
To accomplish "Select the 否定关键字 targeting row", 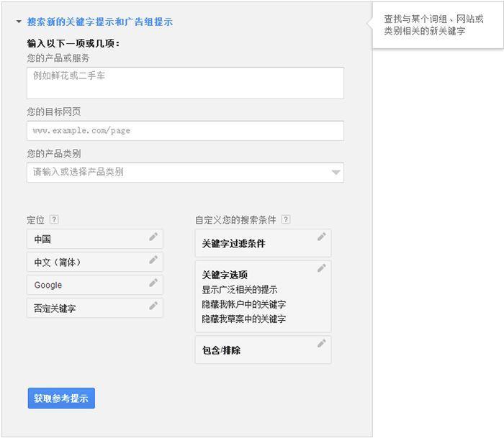I will coord(95,309).
